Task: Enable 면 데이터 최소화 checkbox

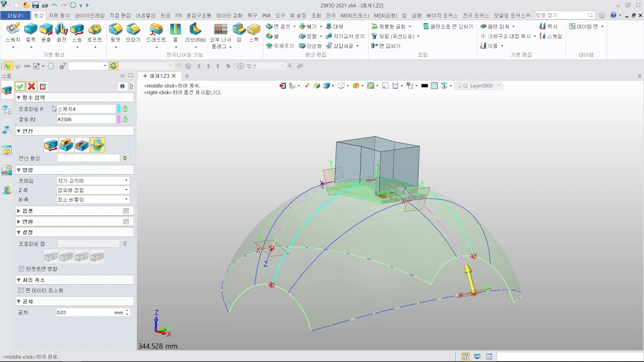Action: coord(21,291)
